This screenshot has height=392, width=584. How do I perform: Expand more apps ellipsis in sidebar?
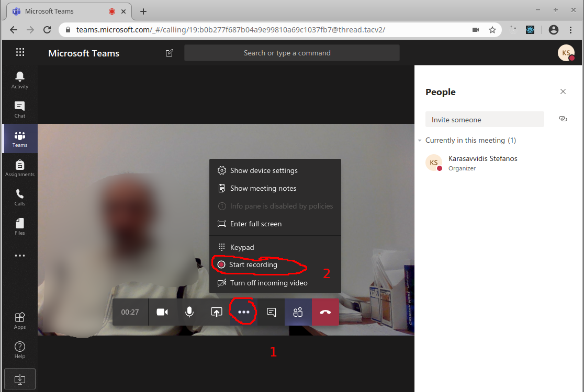coord(20,256)
